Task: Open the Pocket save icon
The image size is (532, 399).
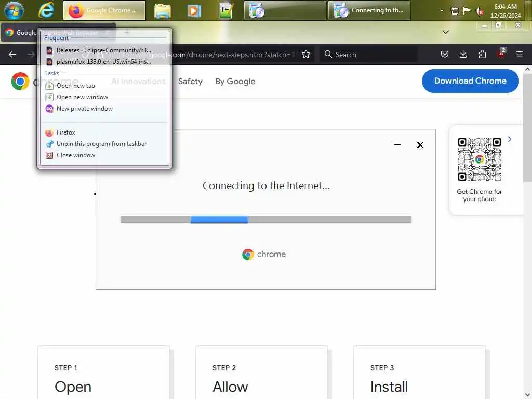Action: pos(445,54)
